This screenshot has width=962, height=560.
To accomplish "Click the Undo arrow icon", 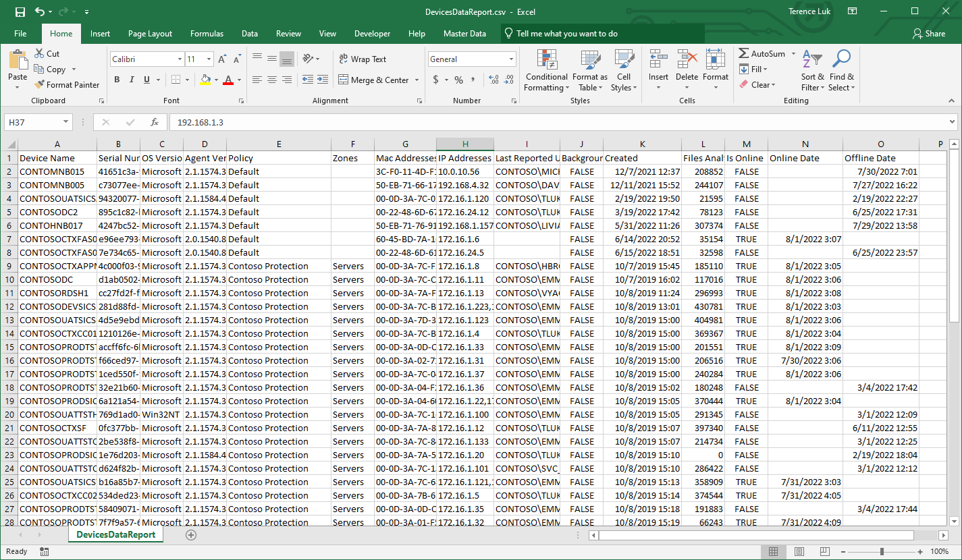I will pyautogui.click(x=39, y=12).
